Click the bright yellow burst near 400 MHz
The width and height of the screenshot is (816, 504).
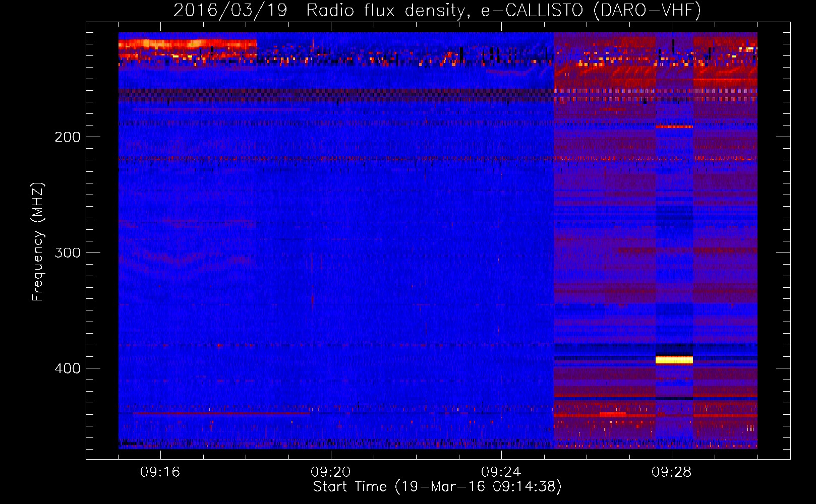(x=674, y=360)
